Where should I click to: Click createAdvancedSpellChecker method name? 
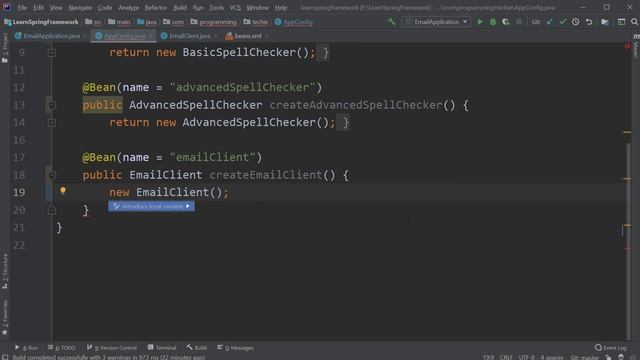[356, 105]
